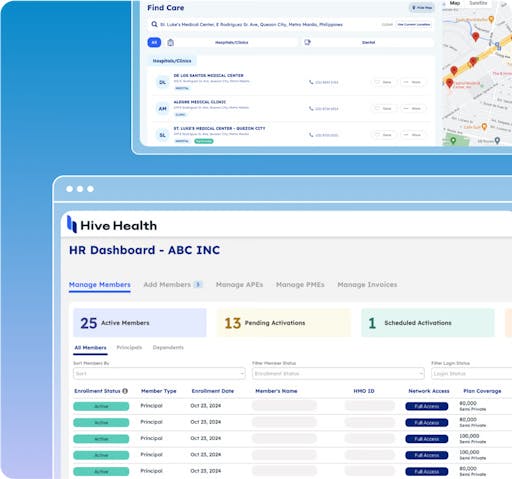Click phone icon for Alegre Medical Clinic
The width and height of the screenshot is (512, 479).
click(x=311, y=108)
